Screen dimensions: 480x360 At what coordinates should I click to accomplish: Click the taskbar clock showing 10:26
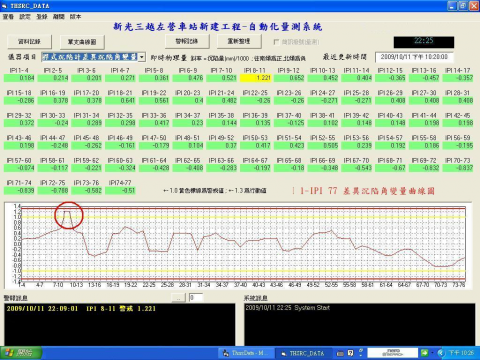pyautogui.click(x=462, y=353)
